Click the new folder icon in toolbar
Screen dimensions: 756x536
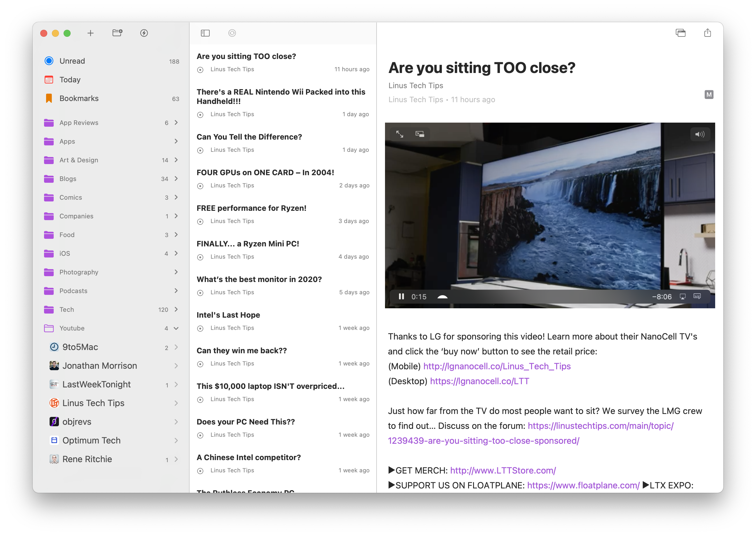pos(117,33)
